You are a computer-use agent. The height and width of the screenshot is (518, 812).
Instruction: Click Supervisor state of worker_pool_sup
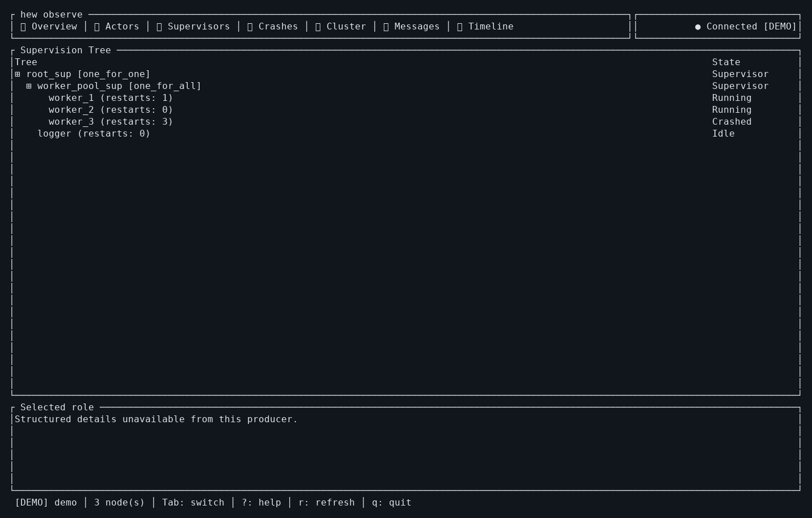(741, 86)
